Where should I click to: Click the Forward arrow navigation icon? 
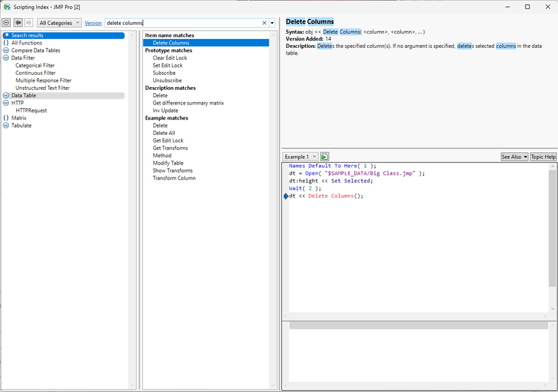pos(28,23)
